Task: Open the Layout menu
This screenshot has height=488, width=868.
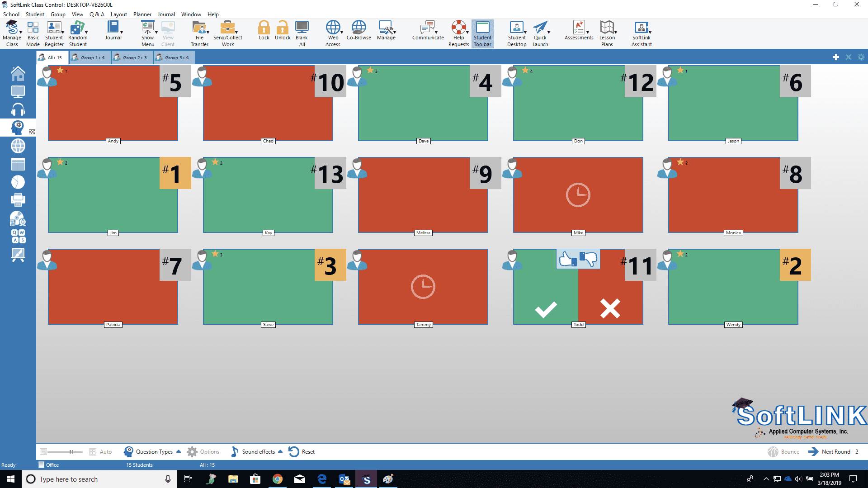Action: (x=119, y=14)
